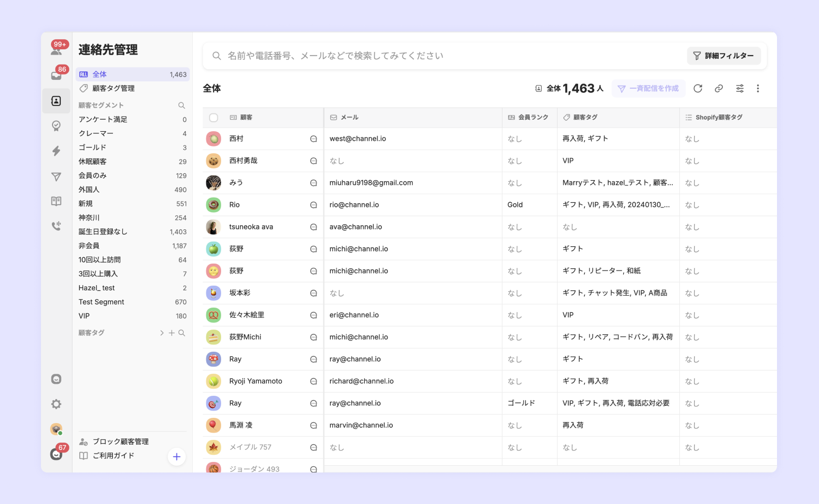Click the refresh list icon
This screenshot has height=504, width=819.
tap(698, 89)
